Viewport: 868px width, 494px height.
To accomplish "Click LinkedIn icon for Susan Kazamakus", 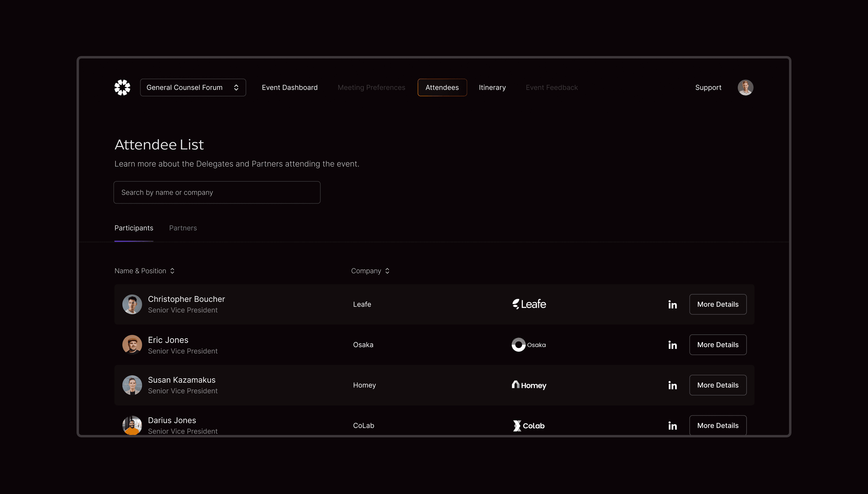I will pos(672,385).
